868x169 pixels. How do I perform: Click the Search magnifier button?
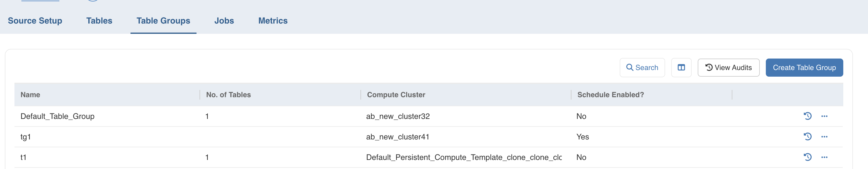pos(642,68)
